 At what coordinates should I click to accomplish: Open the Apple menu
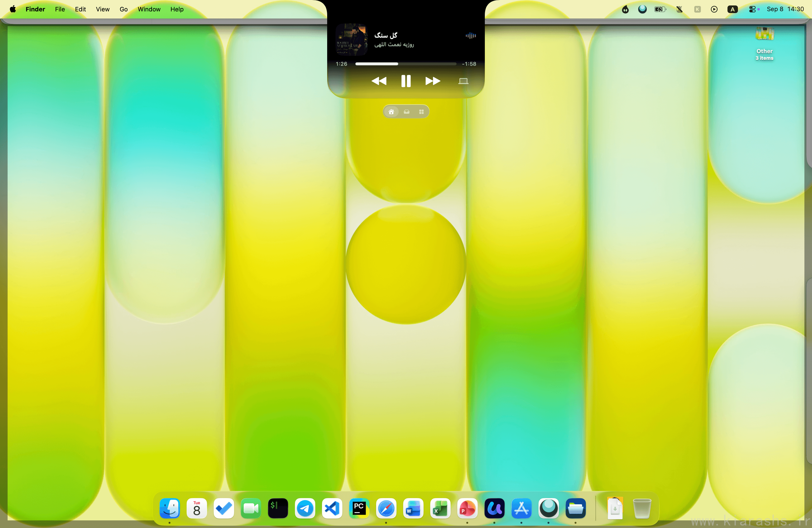[13, 9]
